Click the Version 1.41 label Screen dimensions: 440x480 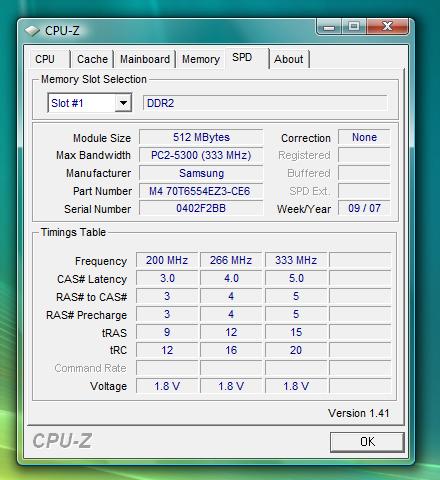click(359, 413)
